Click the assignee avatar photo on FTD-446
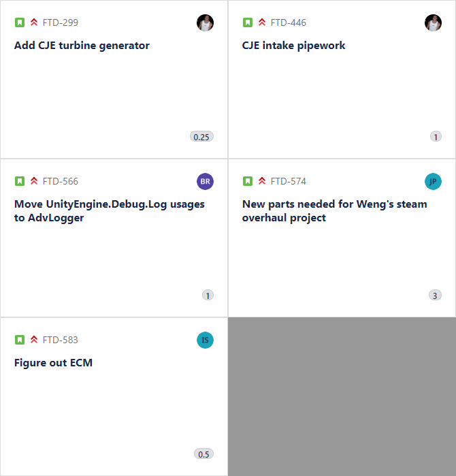Viewport: 456px width, 476px height. pos(433,22)
